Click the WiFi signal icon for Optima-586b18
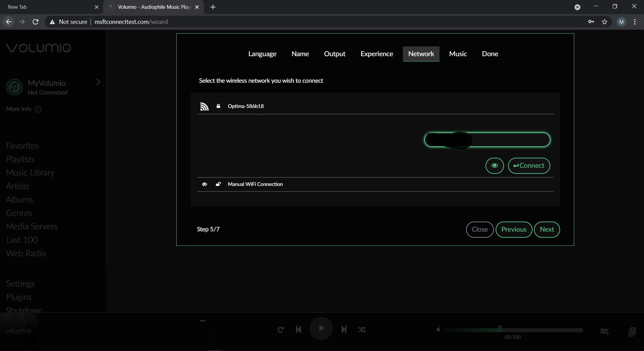Image resolution: width=644 pixels, height=351 pixels. pos(204,107)
